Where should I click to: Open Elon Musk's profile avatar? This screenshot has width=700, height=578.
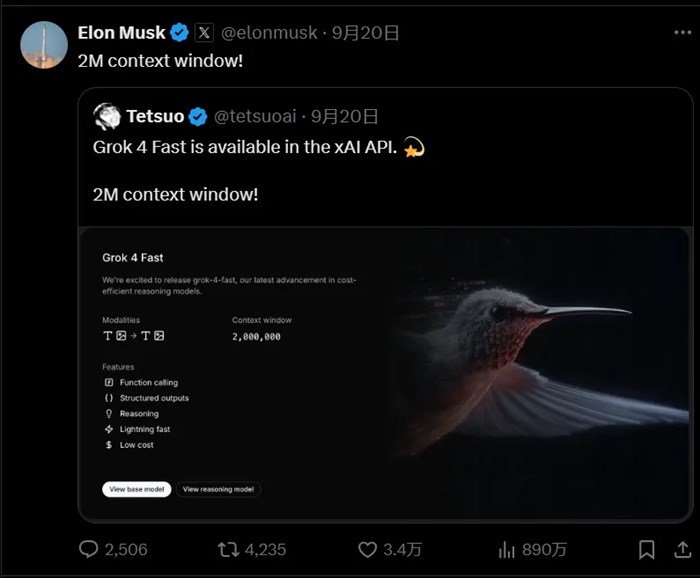tap(44, 46)
